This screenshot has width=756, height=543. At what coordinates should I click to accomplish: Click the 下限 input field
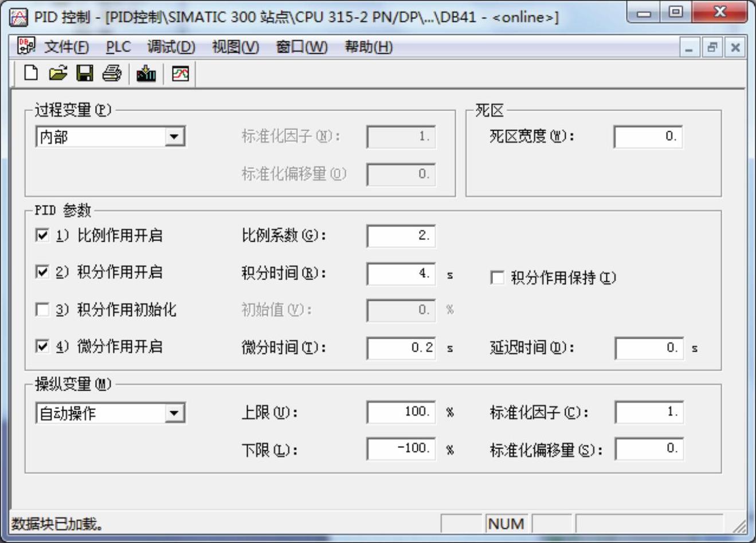[401, 448]
